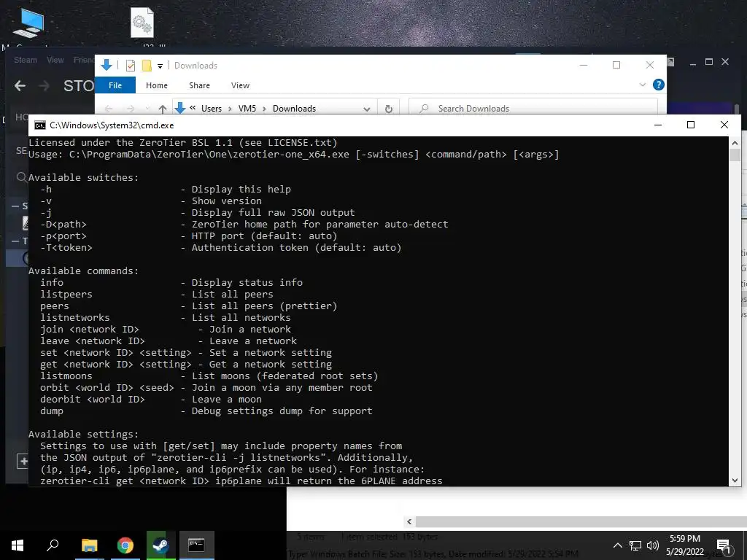The height and width of the screenshot is (560, 747).
Task: Click the Downloads arrow icon in title bar
Action: click(107, 65)
